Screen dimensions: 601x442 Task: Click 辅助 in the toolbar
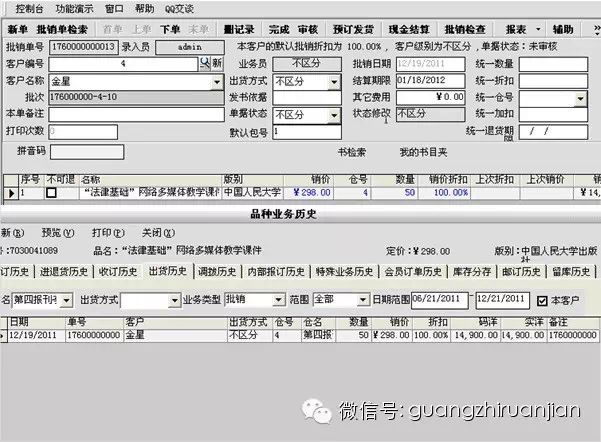point(563,30)
